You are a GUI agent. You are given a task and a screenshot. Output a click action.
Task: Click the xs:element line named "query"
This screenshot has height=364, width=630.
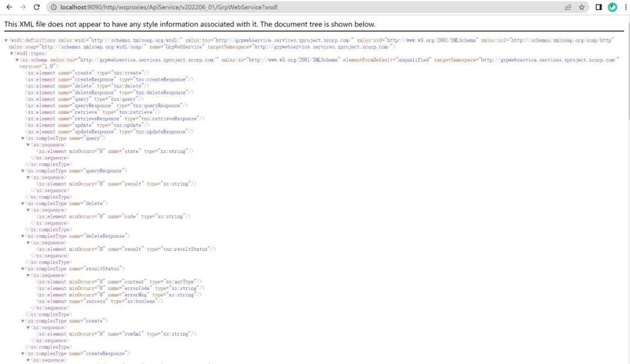[85, 99]
